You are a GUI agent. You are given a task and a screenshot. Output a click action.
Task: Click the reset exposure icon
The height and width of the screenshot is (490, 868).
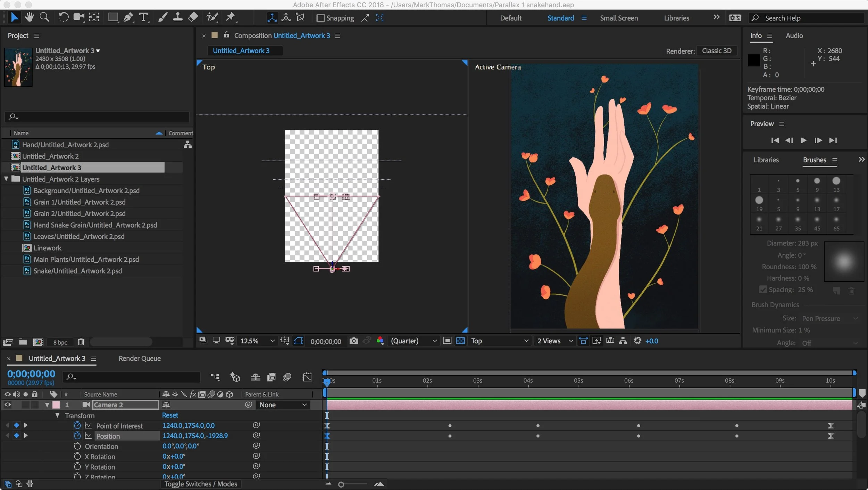pyautogui.click(x=637, y=341)
